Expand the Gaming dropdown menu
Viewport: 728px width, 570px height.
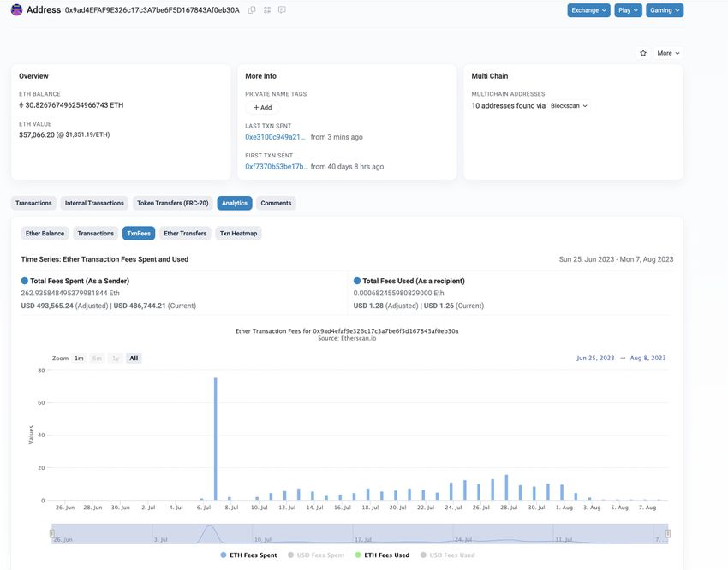(x=665, y=10)
